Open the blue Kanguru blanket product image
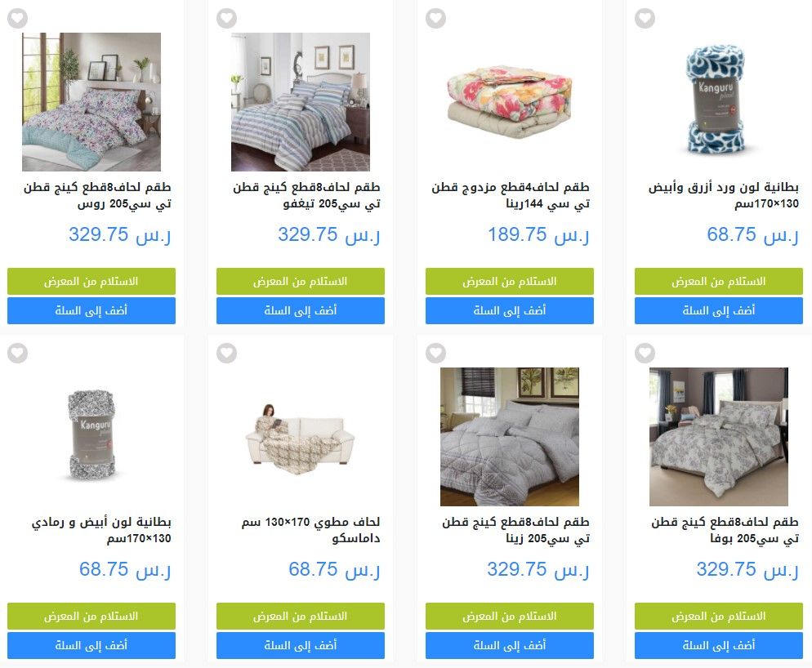The image size is (812, 668). (x=719, y=101)
